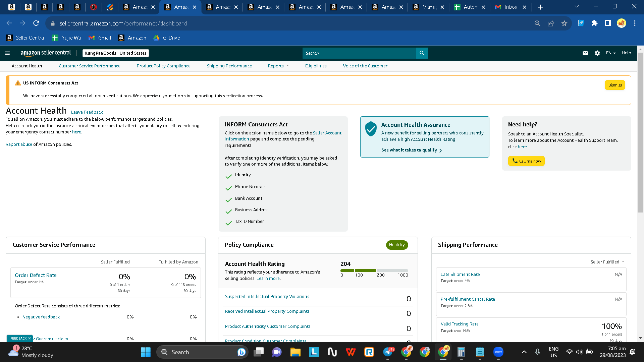Image resolution: width=644 pixels, height=362 pixels.
Task: Open the Yujie Wu bookmark
Action: click(66, 38)
